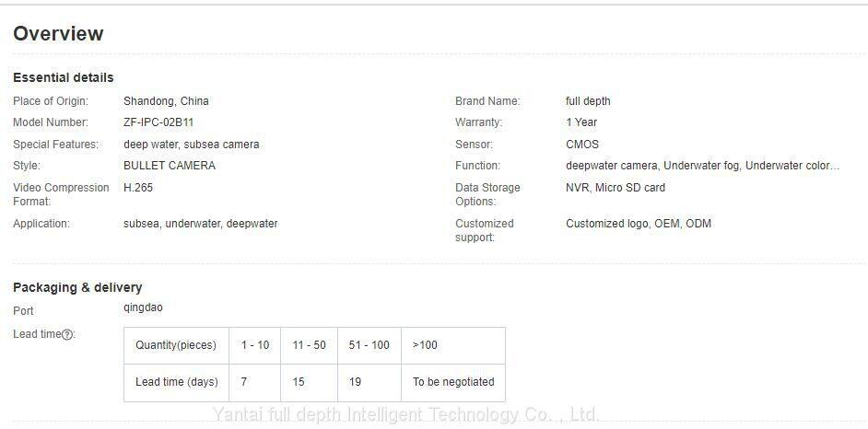Click the CMOS sensor value
Viewport: 868px width, 429px height.
[582, 145]
